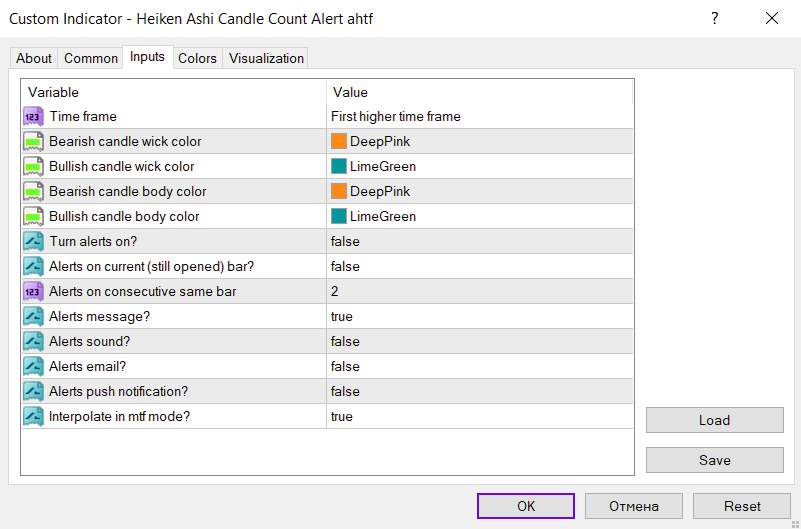Click the boolean icon beside Turn alerts on?
The height and width of the screenshot is (529, 801).
(33, 242)
